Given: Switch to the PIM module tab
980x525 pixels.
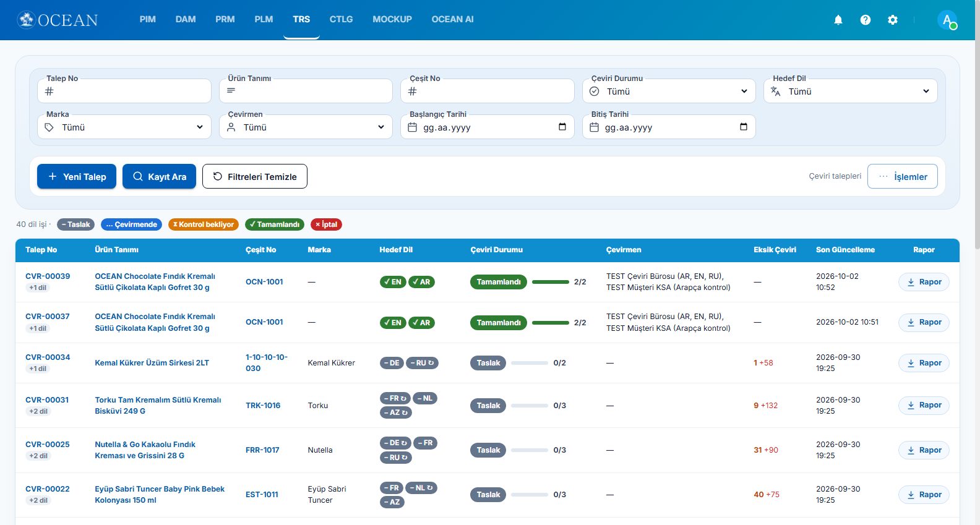Looking at the screenshot, I should pos(148,19).
